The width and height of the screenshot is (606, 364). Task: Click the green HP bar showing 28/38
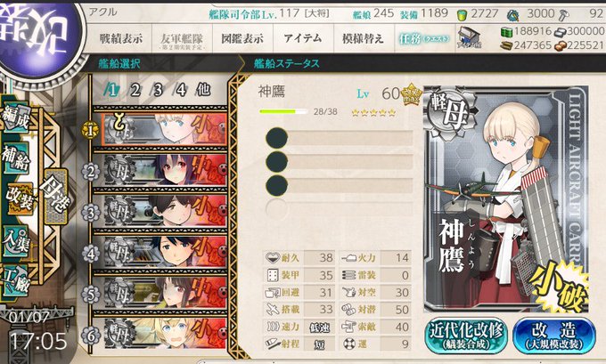click(283, 111)
